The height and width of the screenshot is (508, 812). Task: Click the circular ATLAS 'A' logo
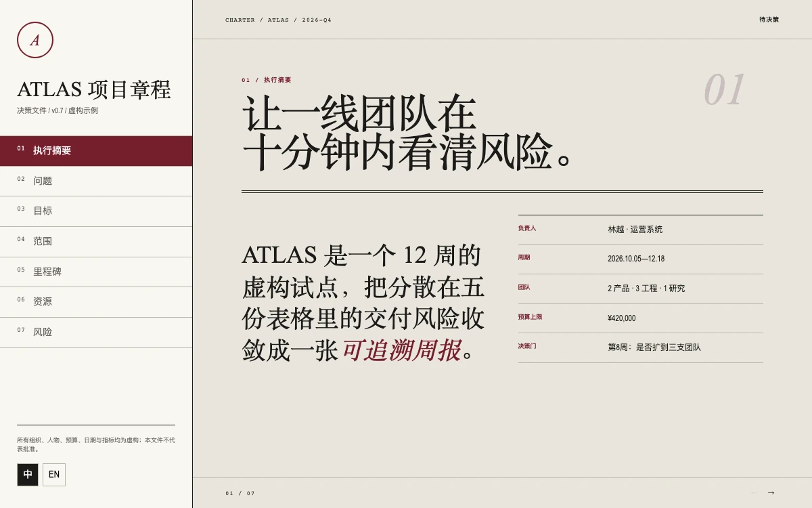click(35, 40)
